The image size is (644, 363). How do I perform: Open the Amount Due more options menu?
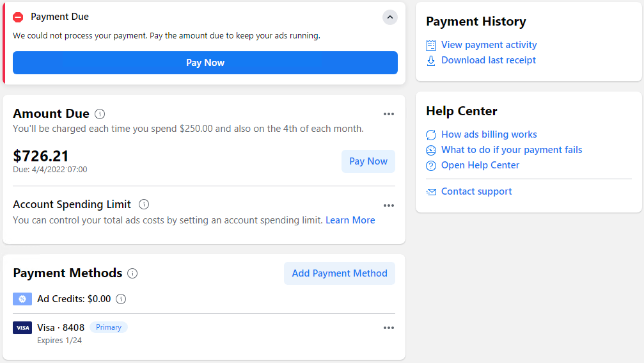[389, 114]
